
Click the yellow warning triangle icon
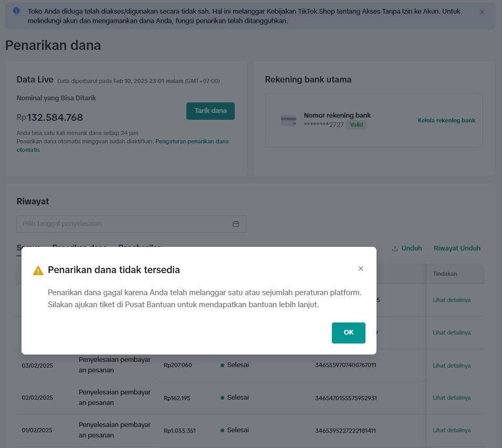coord(38,270)
